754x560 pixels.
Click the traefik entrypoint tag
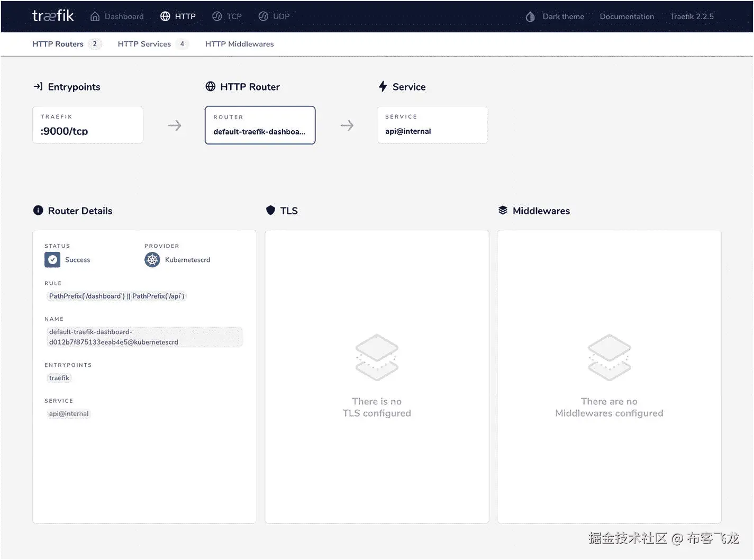coord(59,378)
